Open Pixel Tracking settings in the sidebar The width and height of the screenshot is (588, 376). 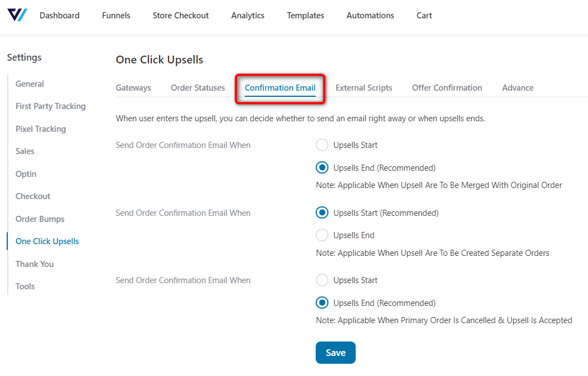click(x=41, y=128)
